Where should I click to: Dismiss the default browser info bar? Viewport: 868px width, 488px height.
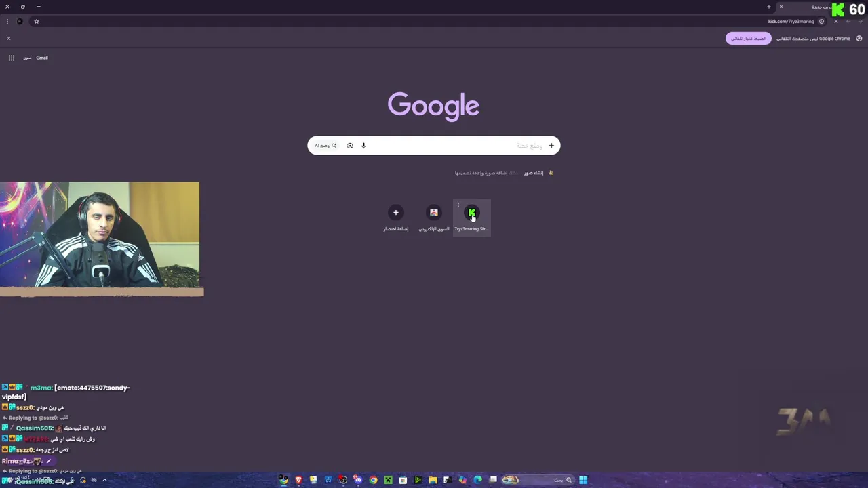pos(9,38)
